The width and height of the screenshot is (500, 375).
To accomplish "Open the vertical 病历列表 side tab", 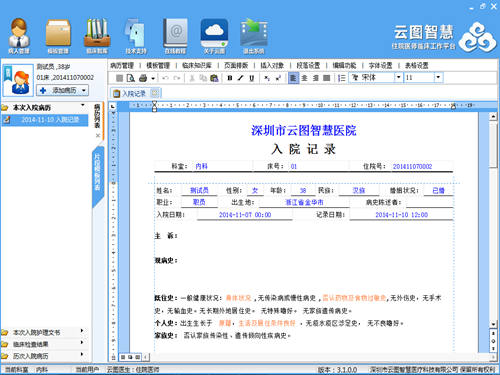I will [97, 116].
